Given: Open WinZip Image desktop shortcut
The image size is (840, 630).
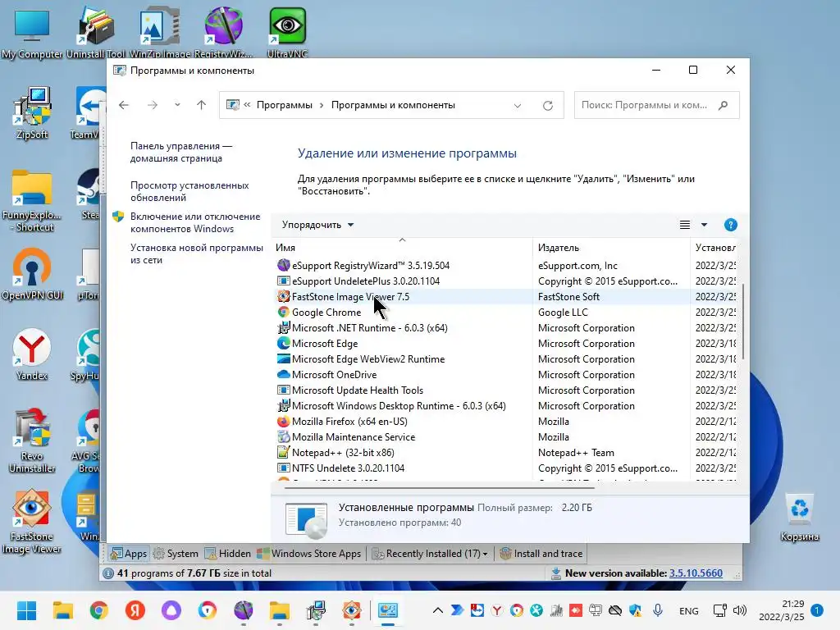Looking at the screenshot, I should 160,32.
